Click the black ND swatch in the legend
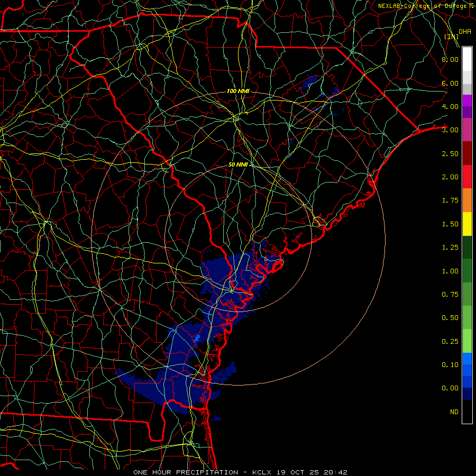476x476 pixels. tap(467, 411)
